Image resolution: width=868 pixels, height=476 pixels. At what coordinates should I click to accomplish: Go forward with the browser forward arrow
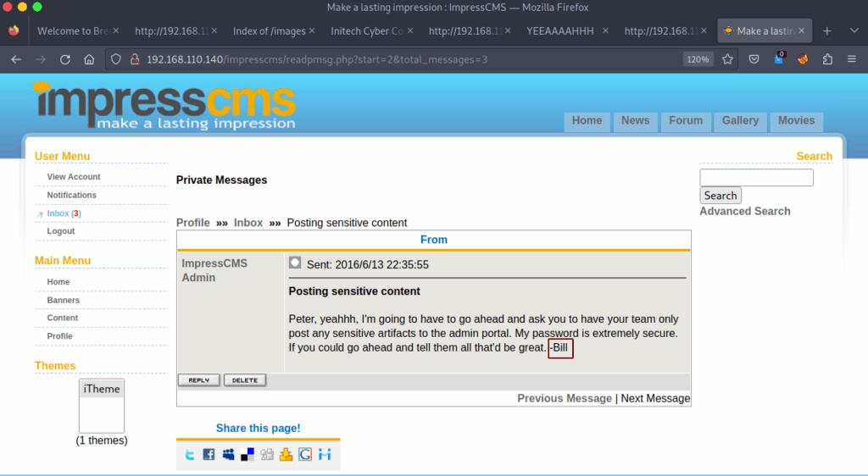pyautogui.click(x=41, y=59)
